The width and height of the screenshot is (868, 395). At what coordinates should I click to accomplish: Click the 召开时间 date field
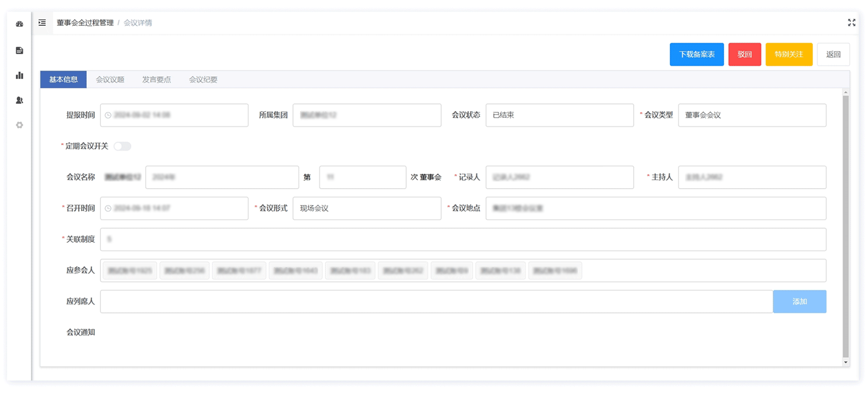point(174,208)
